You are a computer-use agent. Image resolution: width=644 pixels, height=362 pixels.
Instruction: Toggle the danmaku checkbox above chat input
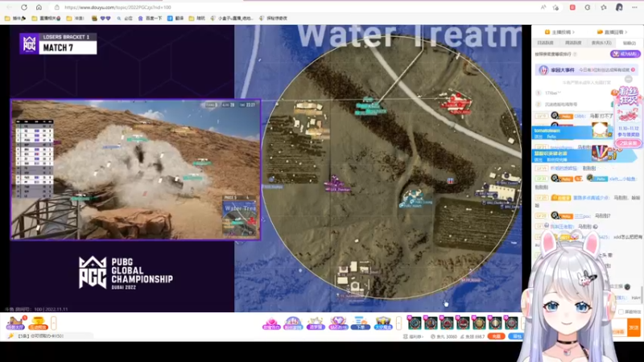(x=621, y=312)
